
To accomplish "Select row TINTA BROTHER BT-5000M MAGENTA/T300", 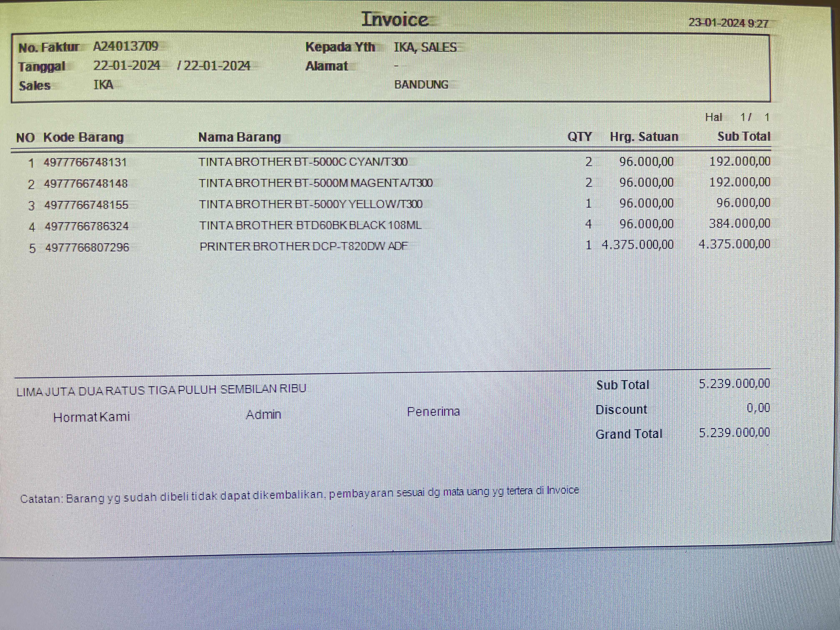I will coord(315,183).
